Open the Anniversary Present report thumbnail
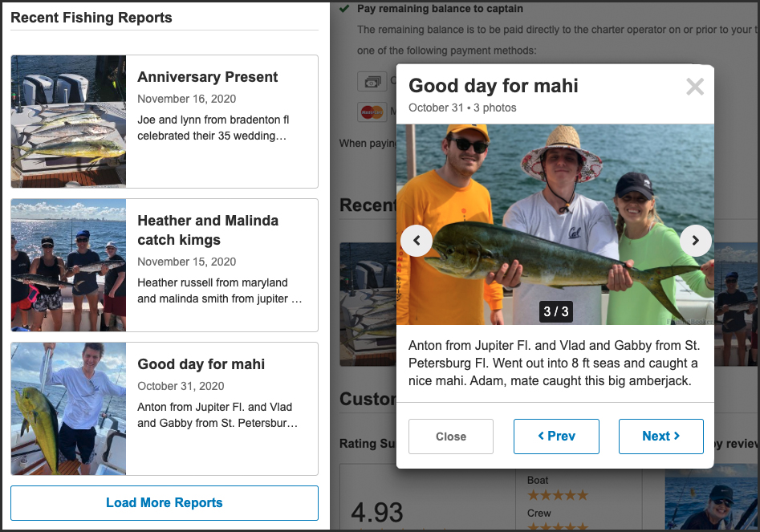 tap(69, 121)
